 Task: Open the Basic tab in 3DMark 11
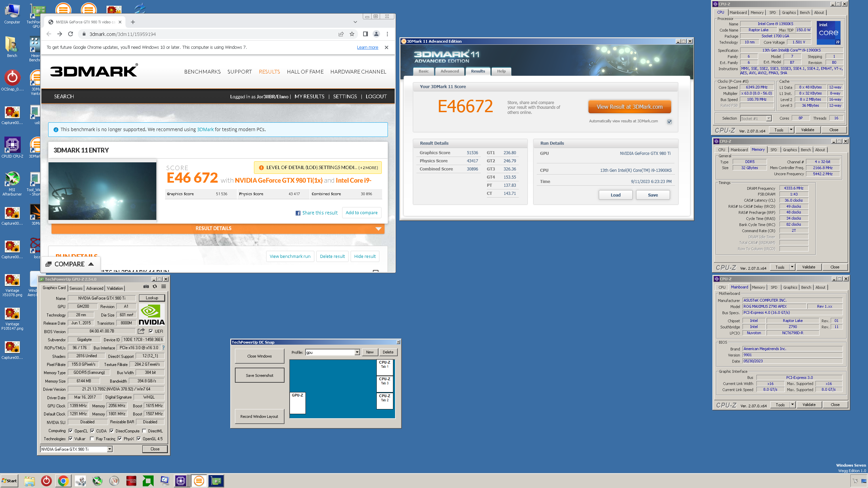click(x=423, y=71)
